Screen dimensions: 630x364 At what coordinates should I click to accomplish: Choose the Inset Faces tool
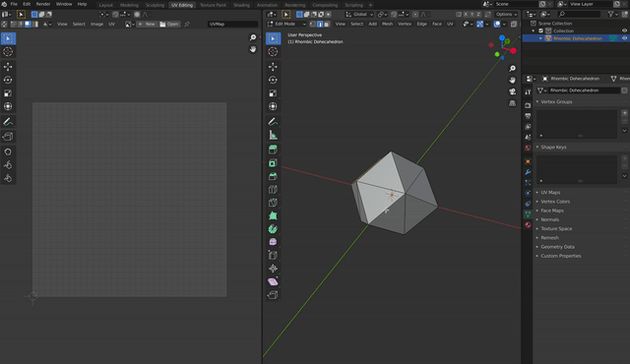273,163
